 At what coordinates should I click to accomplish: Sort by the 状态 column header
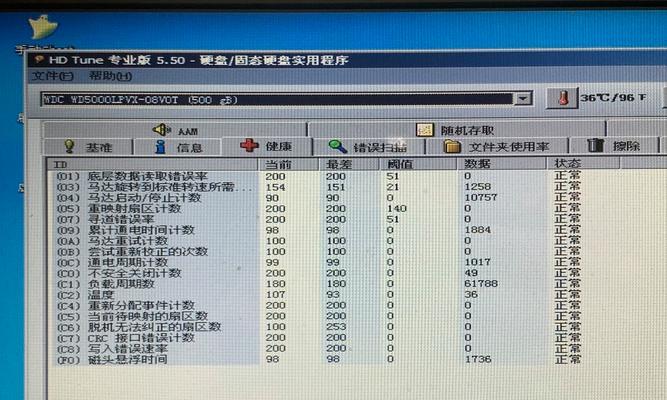tap(583, 163)
